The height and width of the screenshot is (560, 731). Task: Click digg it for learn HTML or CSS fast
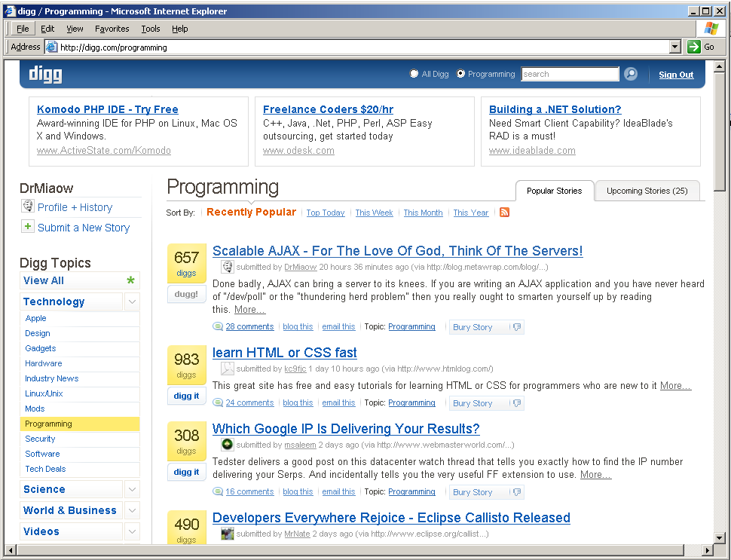tap(186, 396)
